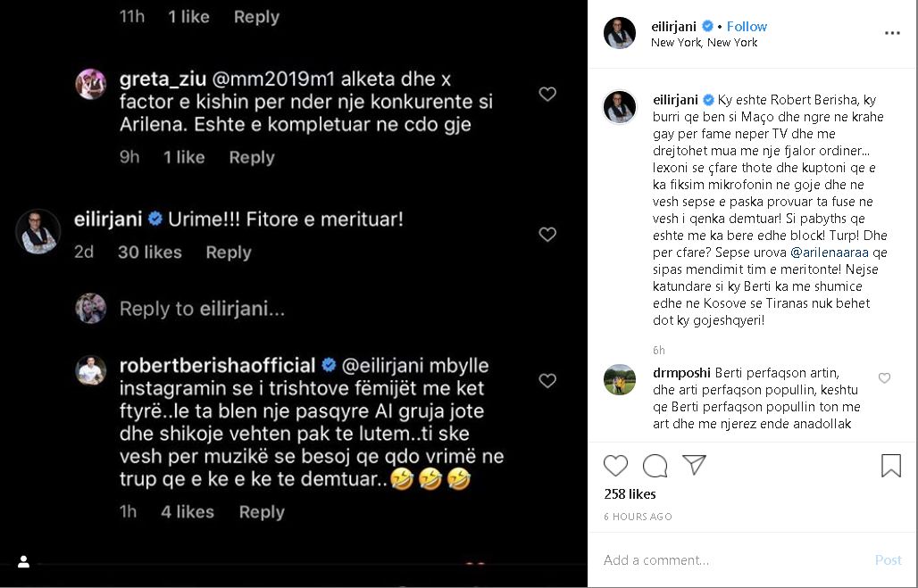Click the tagged people icon on image

23,561
